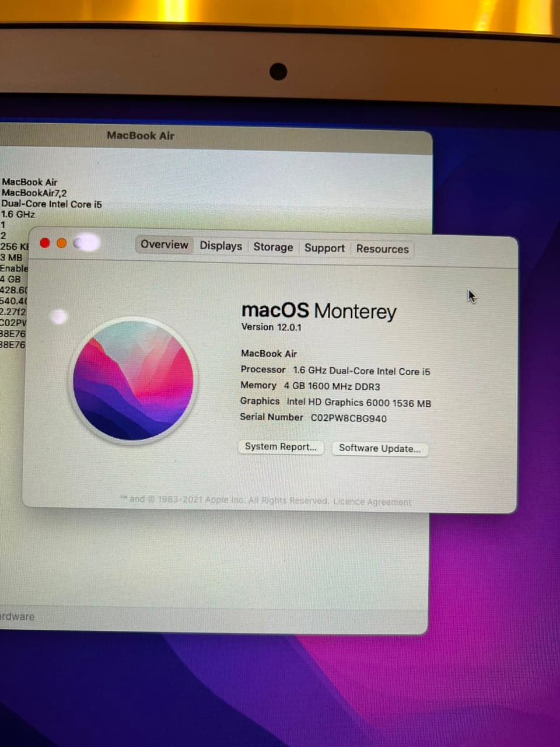The image size is (560, 747).
Task: Click MacBook Air title in System Report window
Action: pos(141,135)
